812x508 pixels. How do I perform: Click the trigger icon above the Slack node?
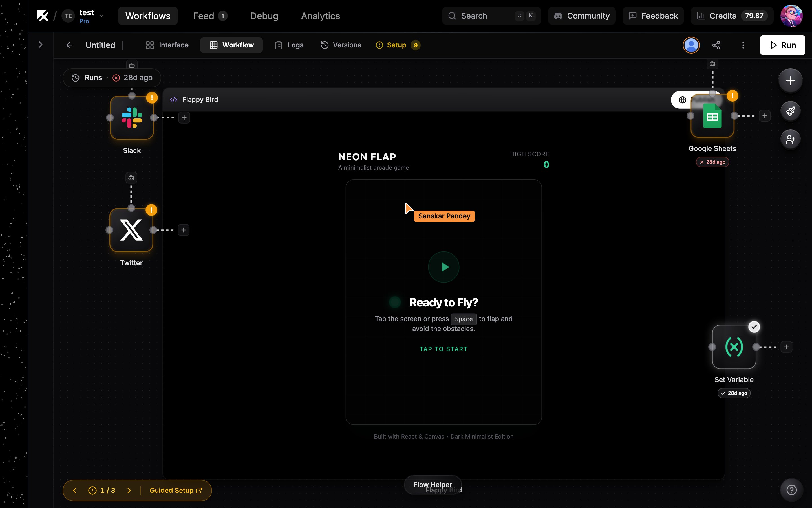(132, 65)
